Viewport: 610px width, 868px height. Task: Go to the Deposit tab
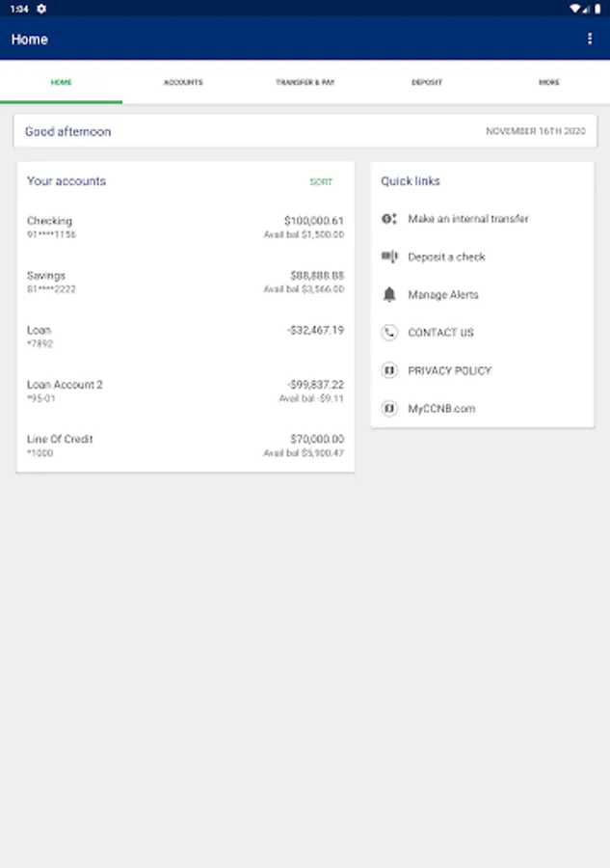[x=427, y=83]
